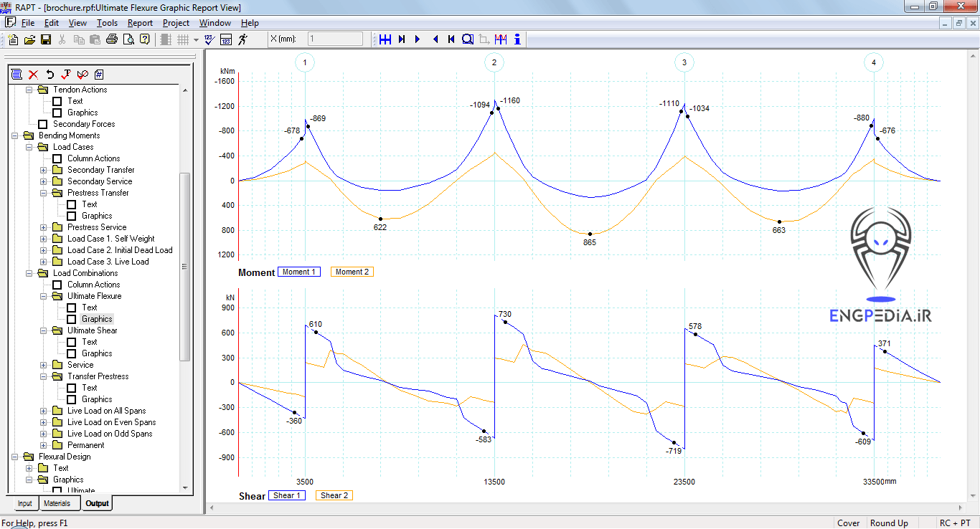980x529 pixels.
Task: Expand the Live Load on All Spans node
Action: (x=44, y=411)
